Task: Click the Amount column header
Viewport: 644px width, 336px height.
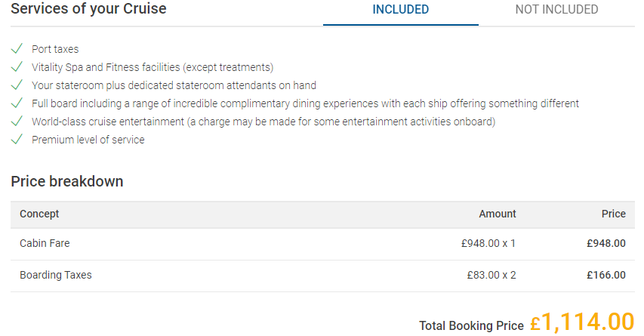Action: pyautogui.click(x=498, y=214)
